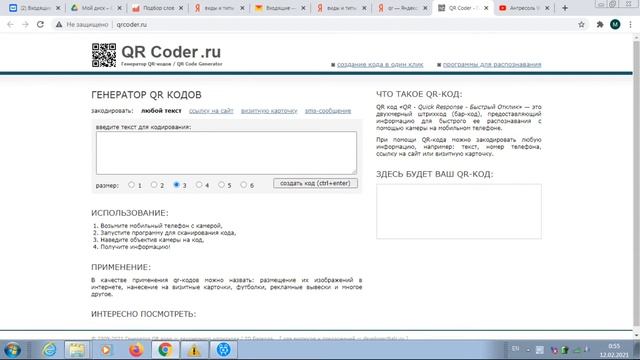Open Chrome three-dot menu
The height and width of the screenshot is (360, 640).
pyautogui.click(x=630, y=24)
